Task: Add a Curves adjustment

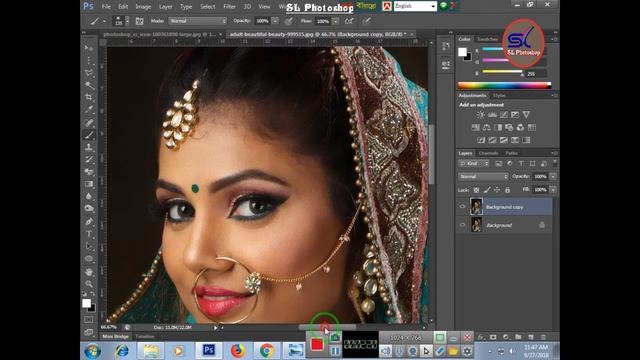Action: coord(504,115)
